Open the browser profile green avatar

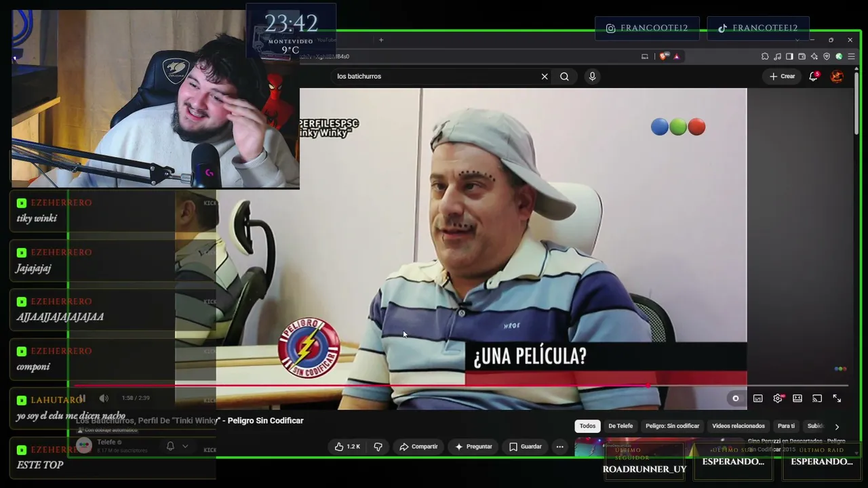pyautogui.click(x=839, y=56)
